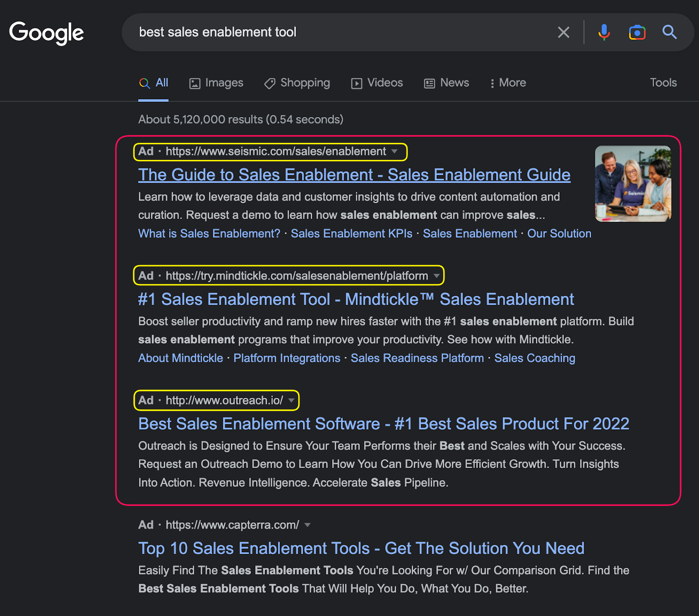
Task: Open What is Sales Enablement? sitelink
Action: pos(209,234)
